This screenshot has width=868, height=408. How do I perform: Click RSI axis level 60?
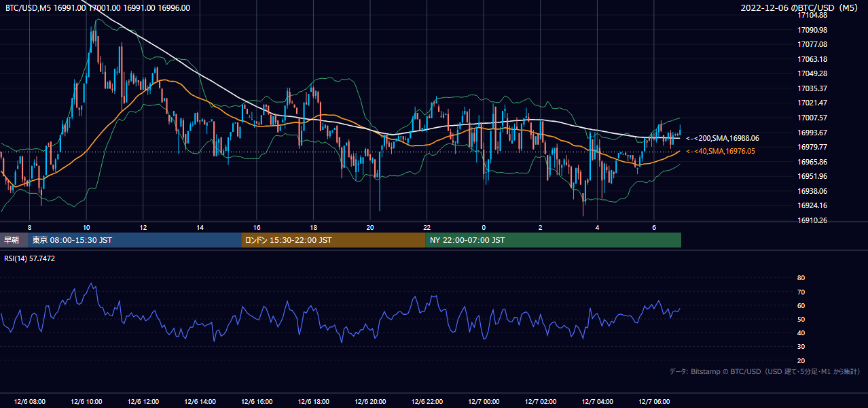click(x=801, y=305)
